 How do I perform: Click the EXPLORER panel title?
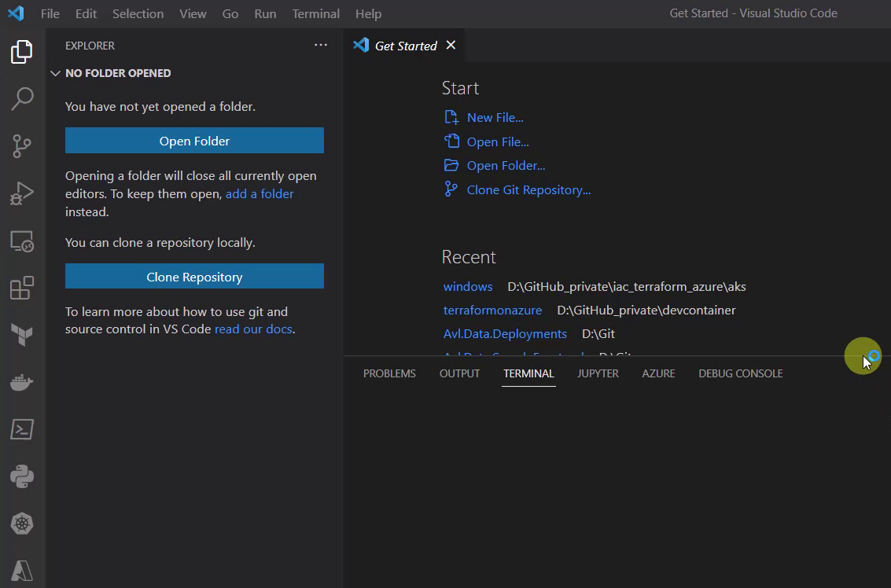point(90,46)
